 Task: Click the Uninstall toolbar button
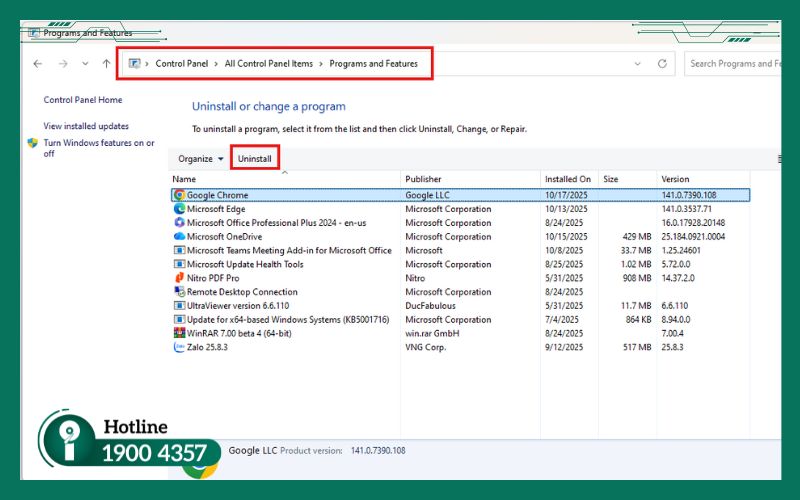[x=255, y=159]
